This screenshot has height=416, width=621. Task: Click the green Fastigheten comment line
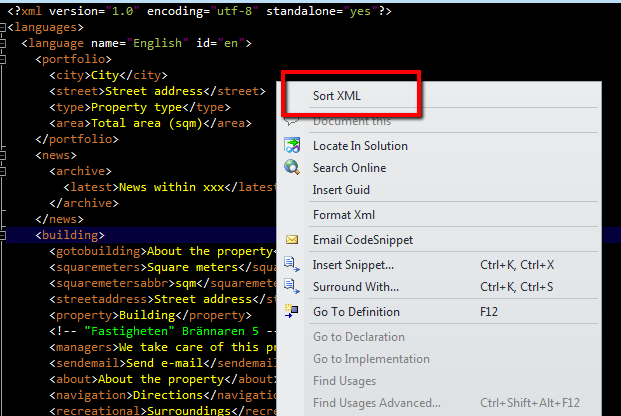click(160, 331)
